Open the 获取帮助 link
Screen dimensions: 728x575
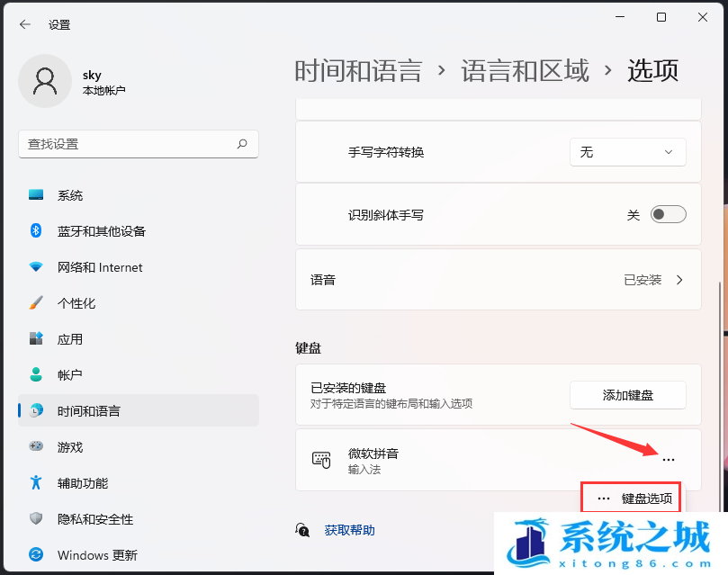click(350, 530)
